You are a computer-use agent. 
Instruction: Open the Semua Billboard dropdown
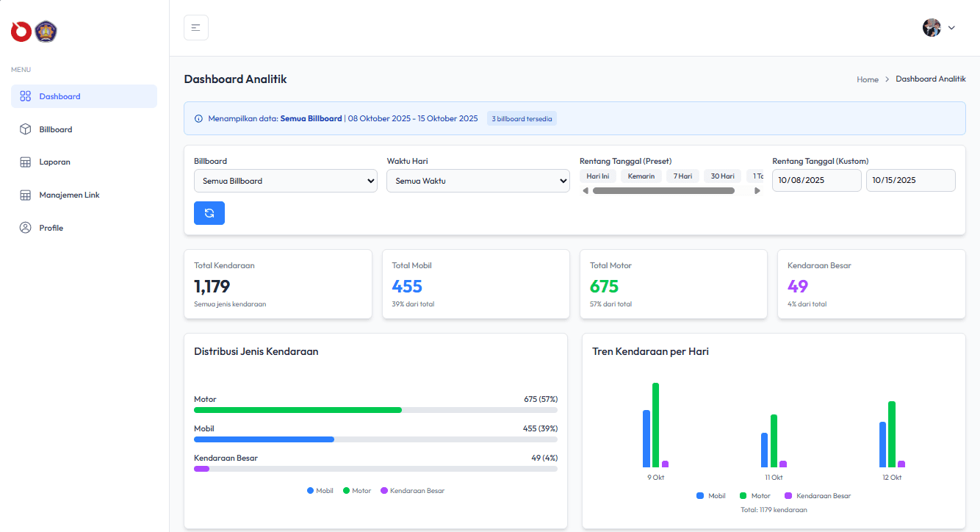(285, 180)
